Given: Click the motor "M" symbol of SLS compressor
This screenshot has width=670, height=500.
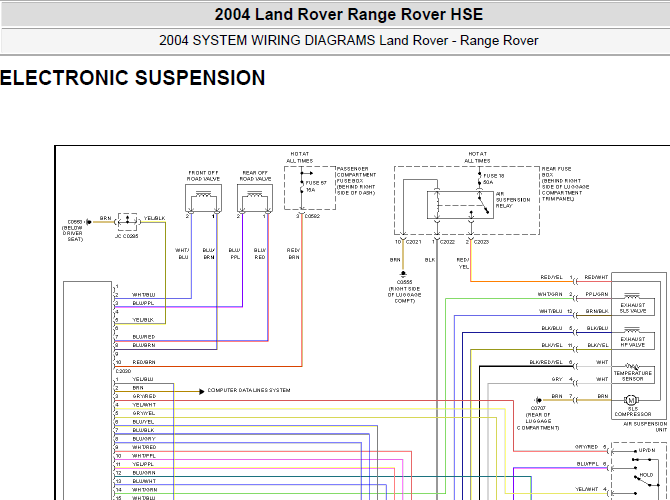Looking at the screenshot, I should [x=631, y=400].
